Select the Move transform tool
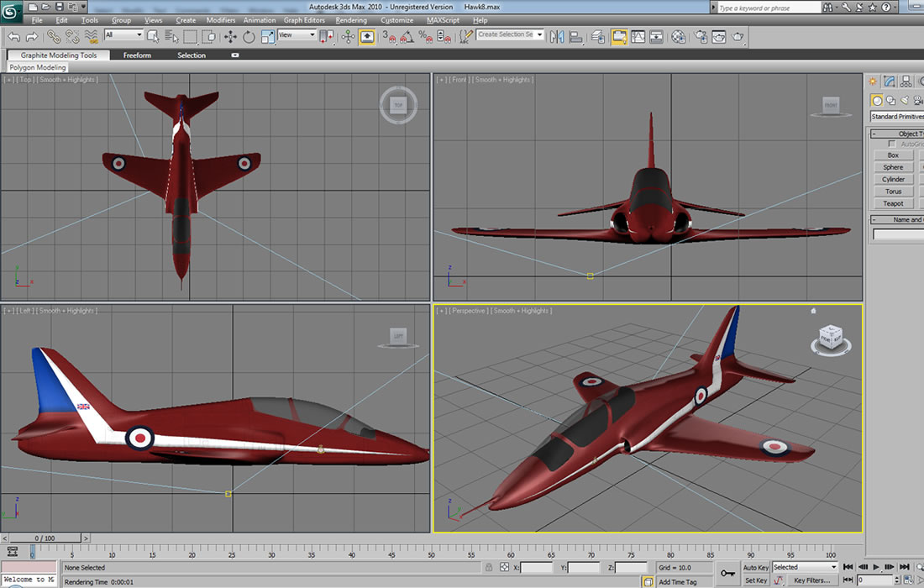The image size is (924, 588). [x=230, y=37]
